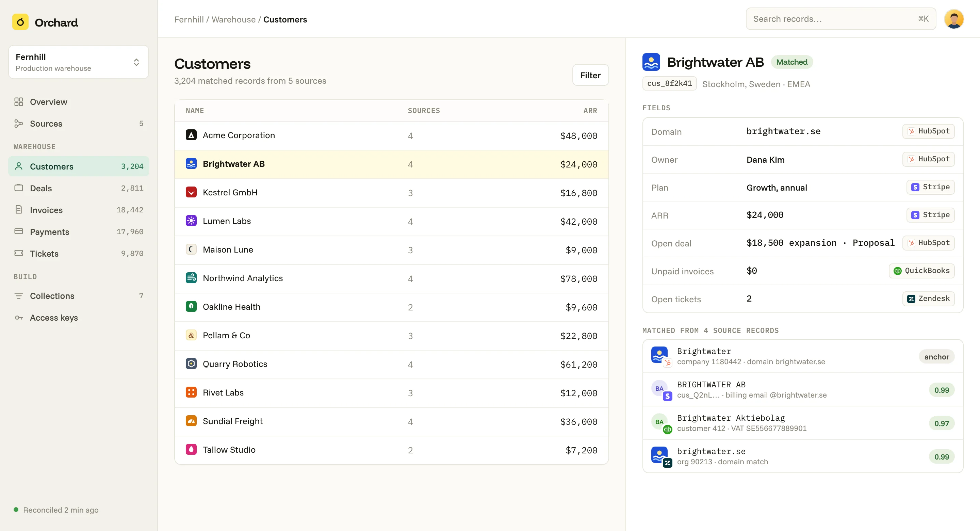The height and width of the screenshot is (531, 980).
Task: Open Invoices in the sidebar
Action: (78, 210)
